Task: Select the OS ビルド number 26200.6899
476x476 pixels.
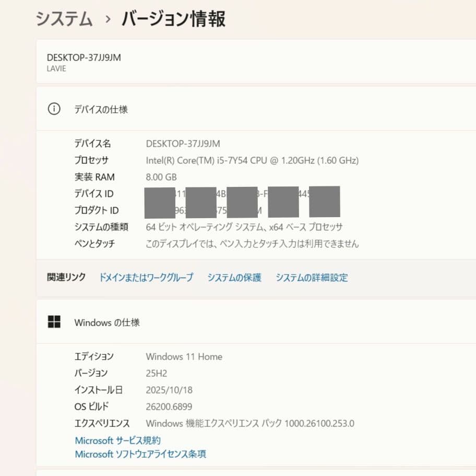Action: 169,406
